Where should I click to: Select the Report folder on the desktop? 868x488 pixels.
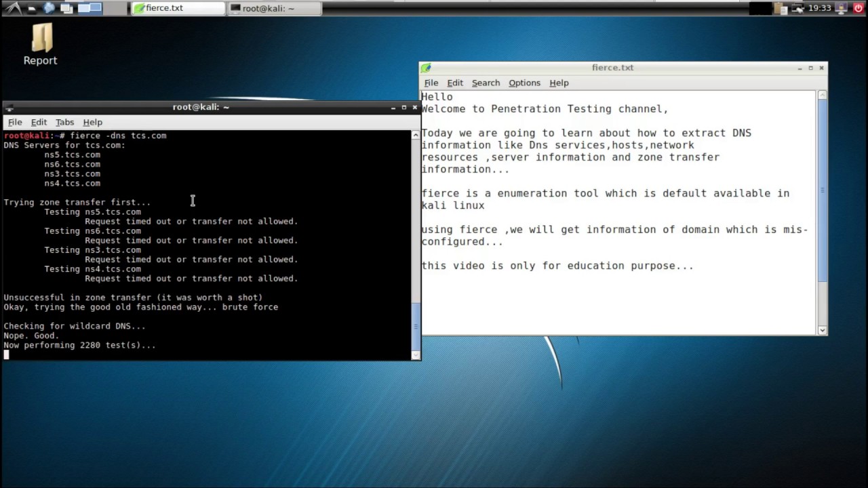point(40,45)
